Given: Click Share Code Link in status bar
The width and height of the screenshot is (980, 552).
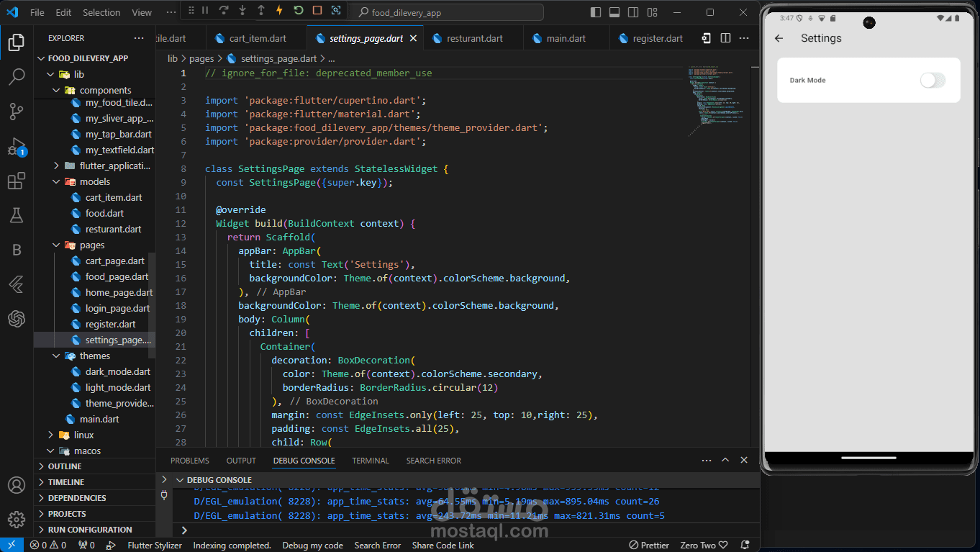Looking at the screenshot, I should (443, 546).
